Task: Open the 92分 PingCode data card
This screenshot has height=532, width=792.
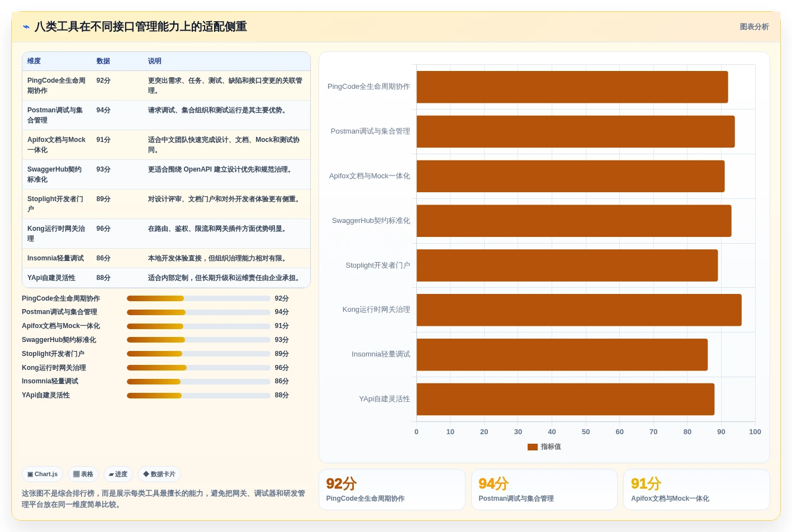Action: (392, 490)
